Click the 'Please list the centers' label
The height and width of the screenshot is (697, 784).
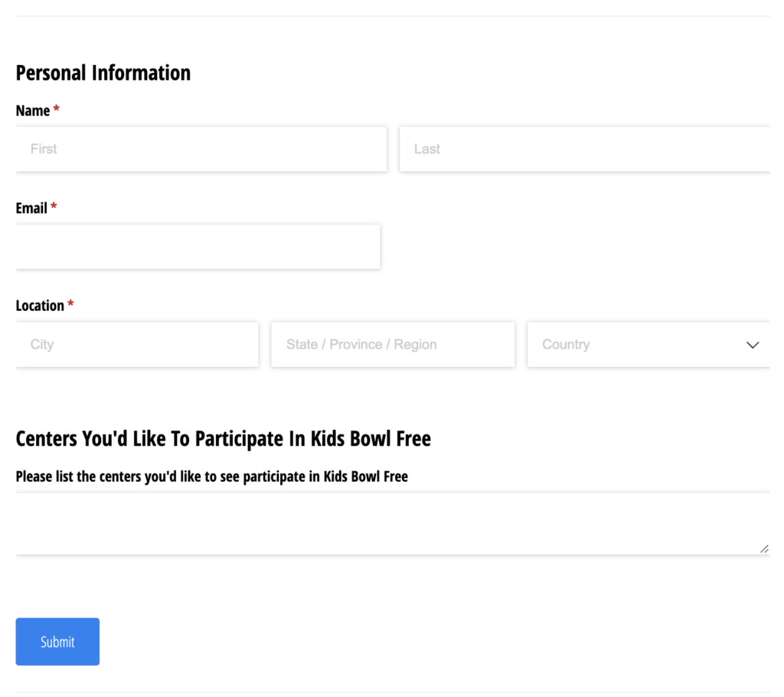pyautogui.click(x=211, y=476)
